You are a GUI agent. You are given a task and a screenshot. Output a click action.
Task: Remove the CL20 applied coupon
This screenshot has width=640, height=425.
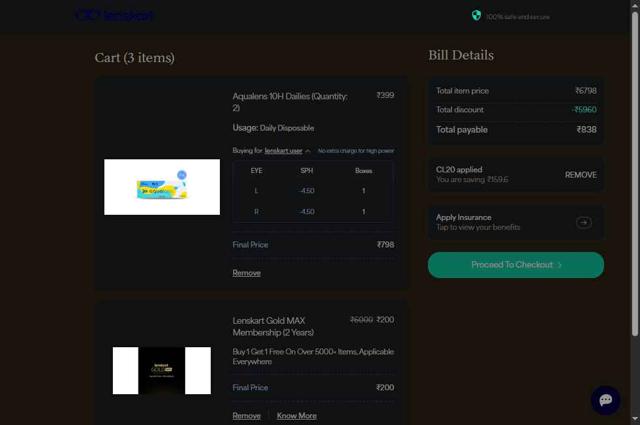(580, 175)
